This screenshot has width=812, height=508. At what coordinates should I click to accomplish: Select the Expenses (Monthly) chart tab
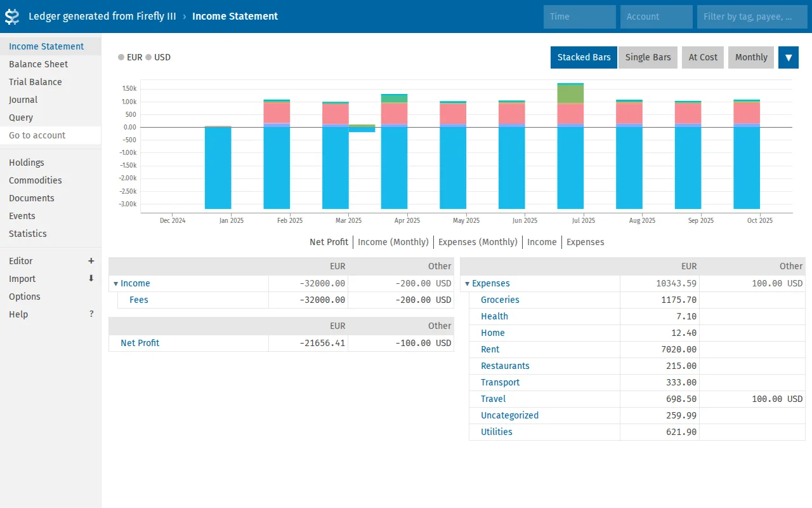(x=478, y=242)
